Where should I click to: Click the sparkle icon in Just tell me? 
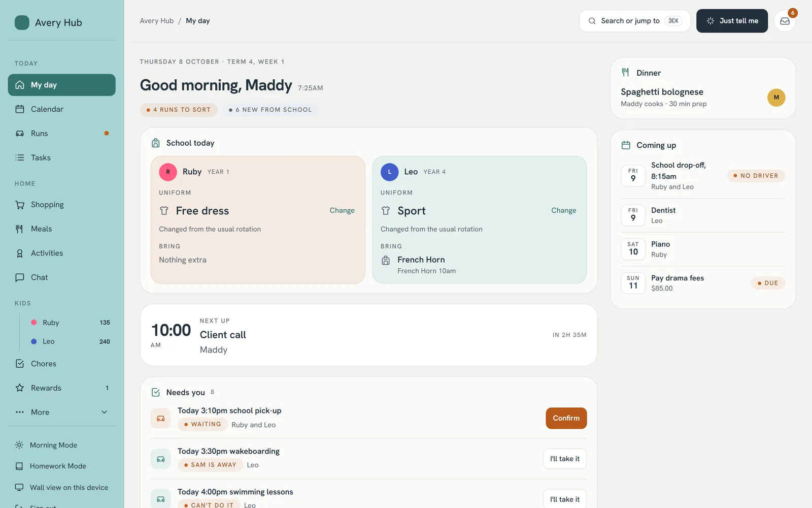point(710,21)
